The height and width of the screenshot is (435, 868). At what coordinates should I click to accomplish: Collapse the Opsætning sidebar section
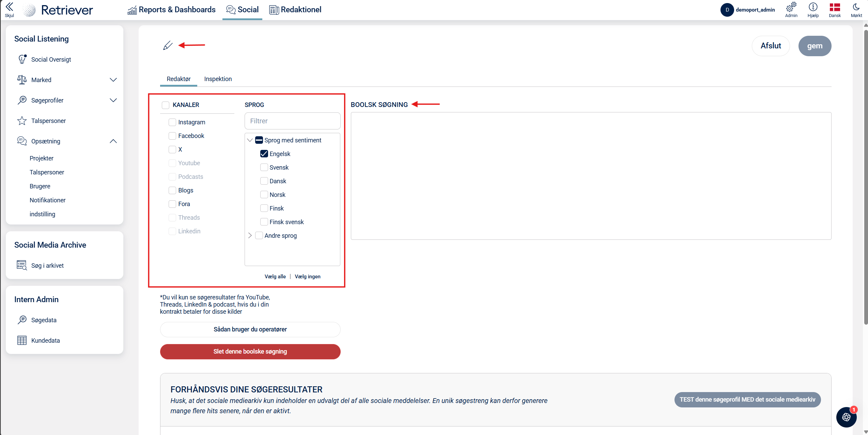tap(113, 141)
